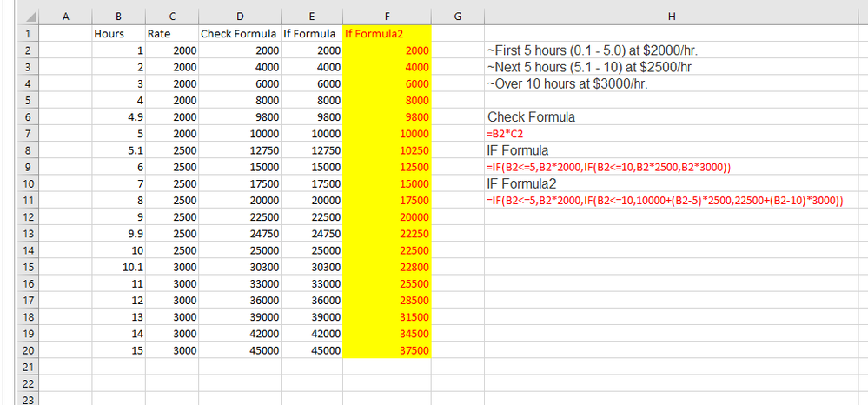Select yellow cell "37500"
This screenshot has height=405, width=868.
(387, 350)
